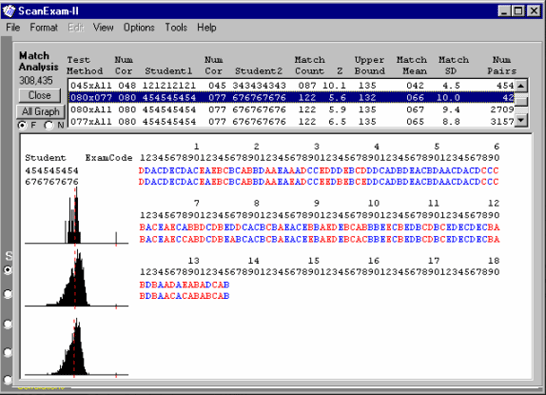
Task: Click student ID 676767676 in answer pane
Action: click(52, 182)
